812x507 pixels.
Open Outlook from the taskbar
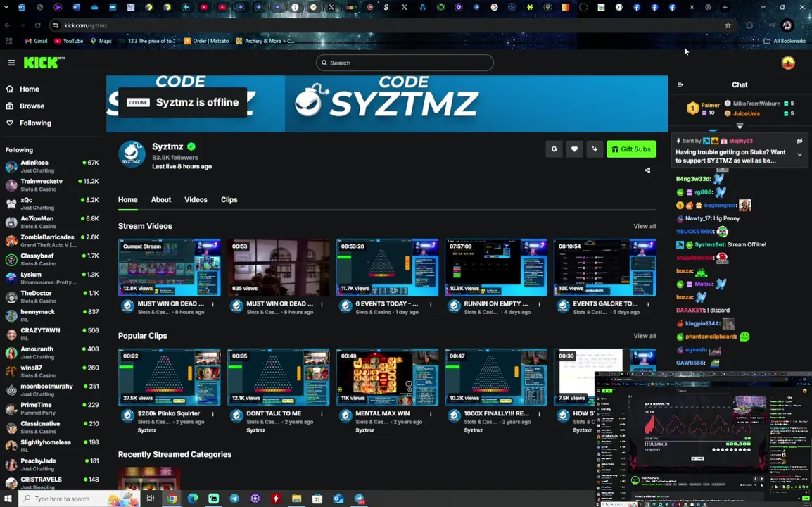[338, 499]
